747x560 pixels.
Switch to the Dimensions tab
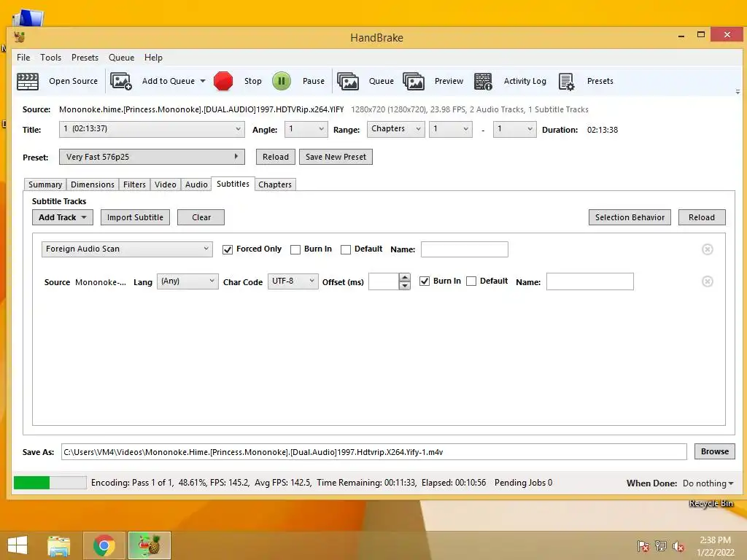tap(93, 184)
